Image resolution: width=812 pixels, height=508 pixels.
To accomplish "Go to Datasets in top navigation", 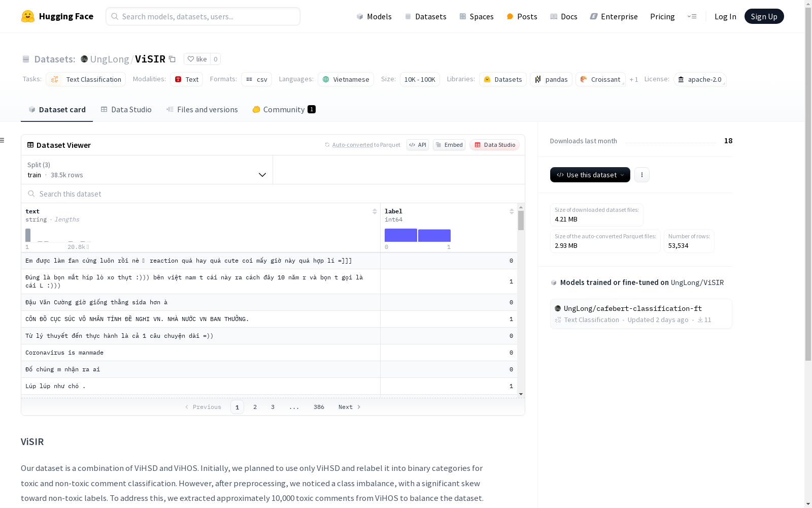I will (x=425, y=16).
